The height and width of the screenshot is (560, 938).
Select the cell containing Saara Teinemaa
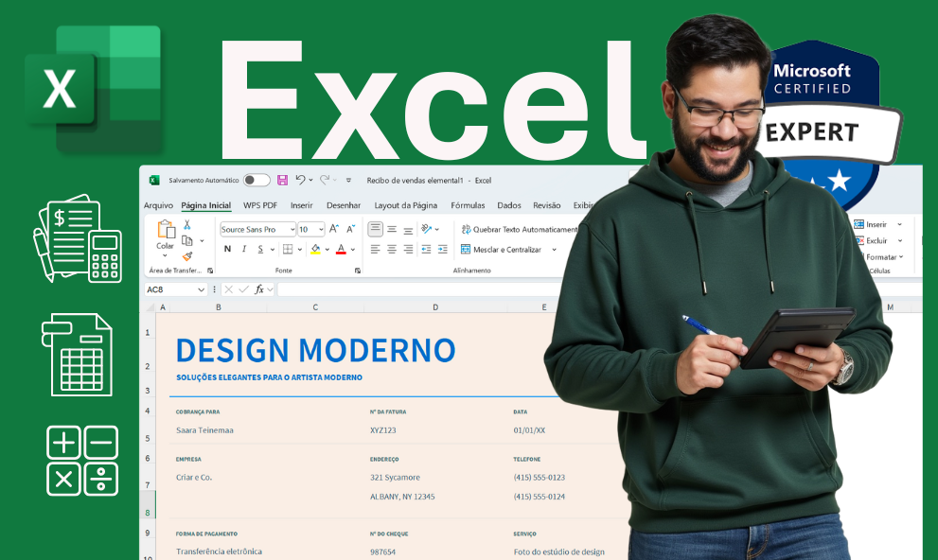pos(204,430)
